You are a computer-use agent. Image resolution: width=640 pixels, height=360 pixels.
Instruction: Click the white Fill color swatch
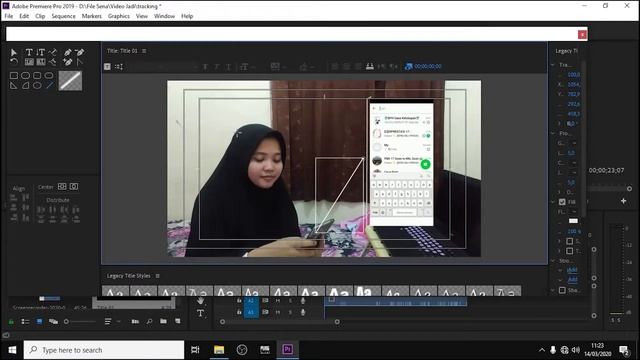coord(573,221)
